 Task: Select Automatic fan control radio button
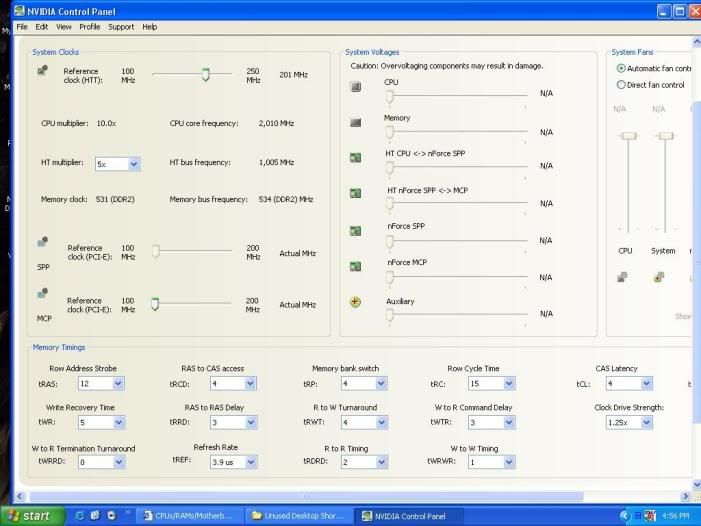pos(621,68)
